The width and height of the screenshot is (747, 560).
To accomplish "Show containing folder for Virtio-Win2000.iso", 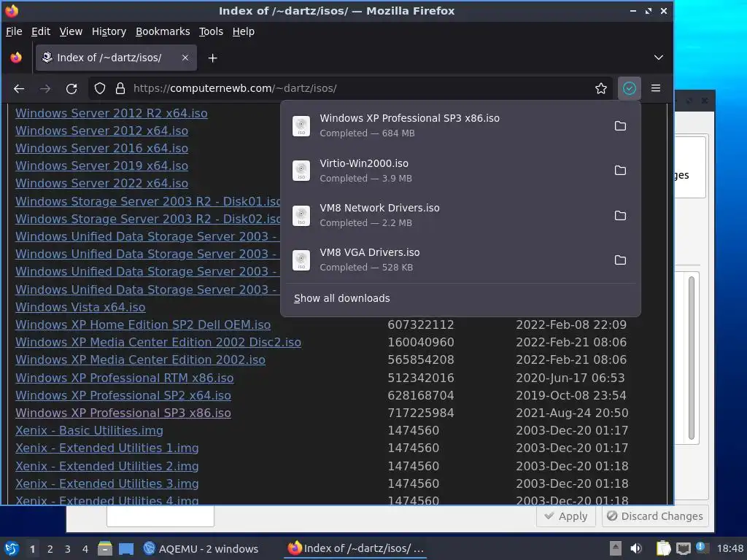I will coord(620,171).
